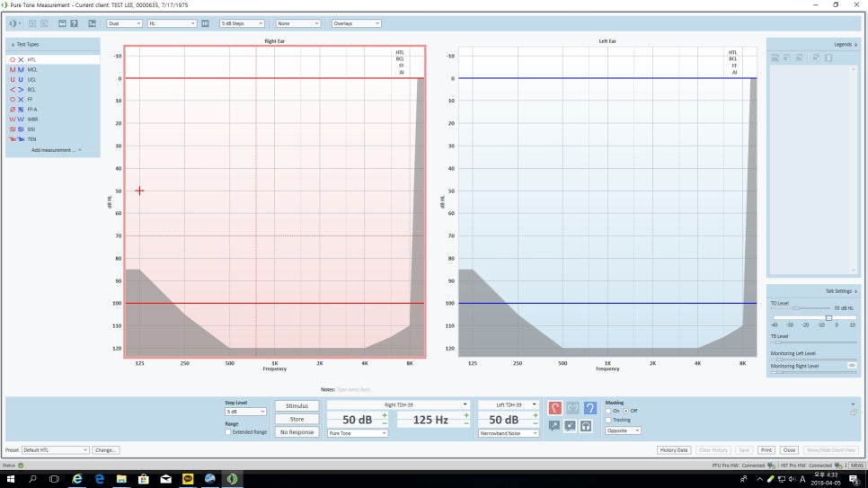Click the Print button
Image resolution: width=868 pixels, height=488 pixels.
click(766, 449)
